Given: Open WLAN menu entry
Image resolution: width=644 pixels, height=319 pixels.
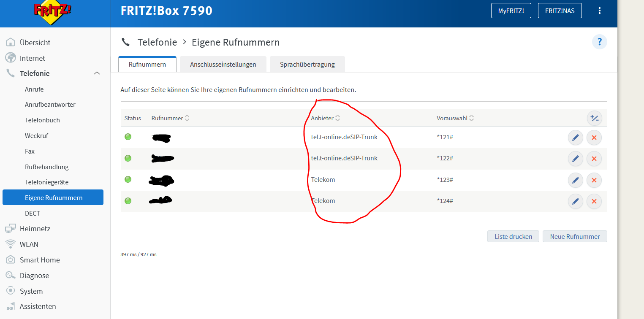Looking at the screenshot, I should tap(29, 244).
